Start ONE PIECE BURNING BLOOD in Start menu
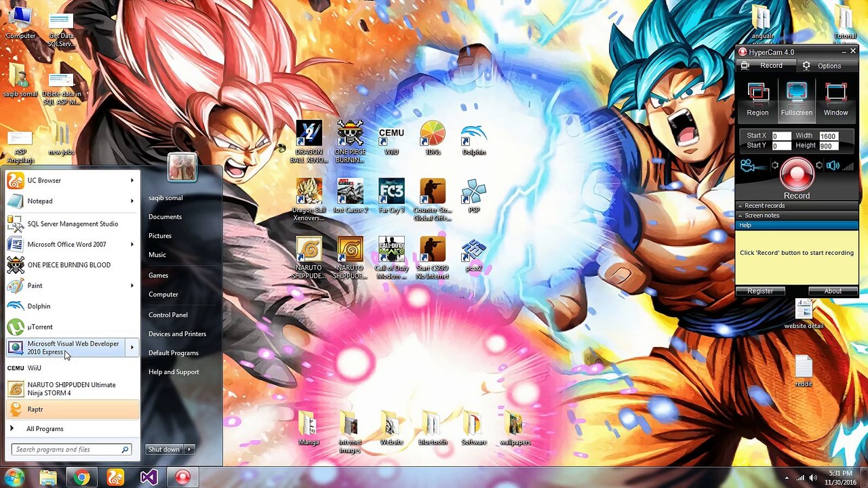Image resolution: width=868 pixels, height=488 pixels. [72, 265]
